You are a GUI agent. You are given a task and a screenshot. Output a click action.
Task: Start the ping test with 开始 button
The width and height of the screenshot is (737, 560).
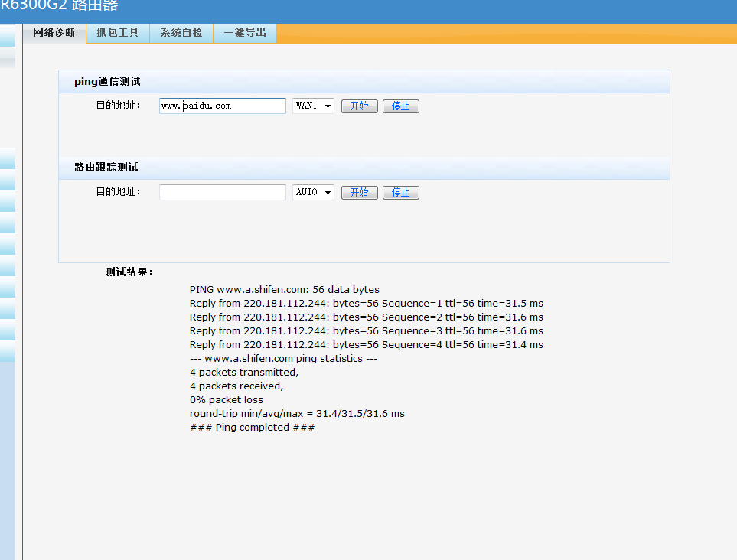[360, 106]
